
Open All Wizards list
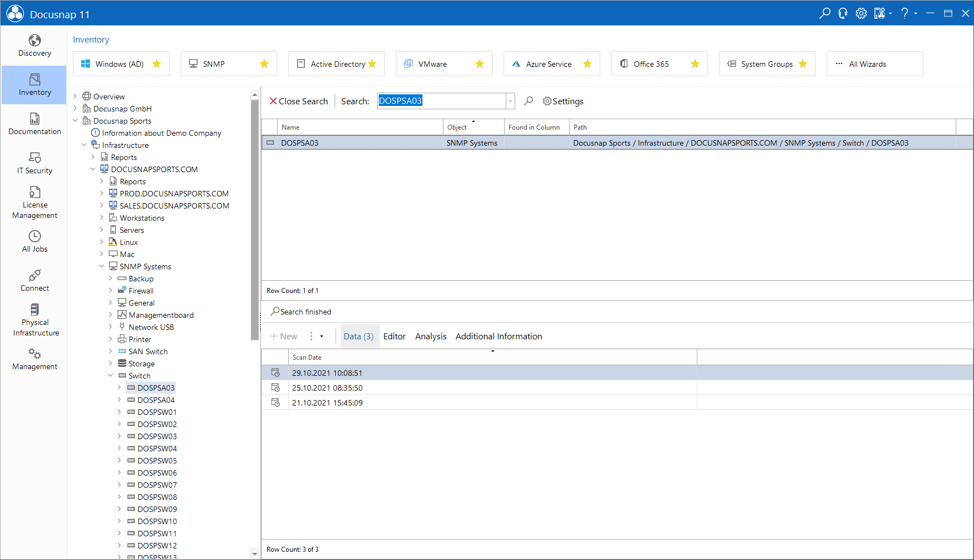point(875,64)
